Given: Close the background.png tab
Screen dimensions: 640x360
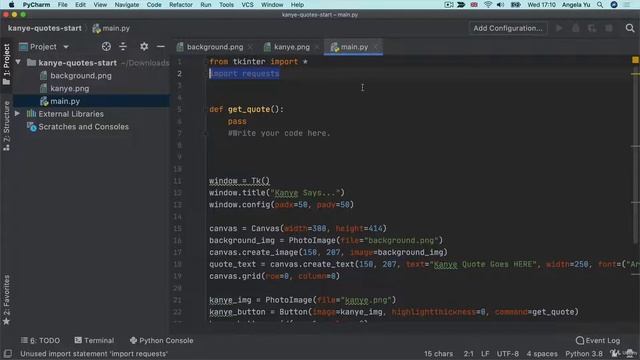Looking at the screenshot, I should click(250, 47).
